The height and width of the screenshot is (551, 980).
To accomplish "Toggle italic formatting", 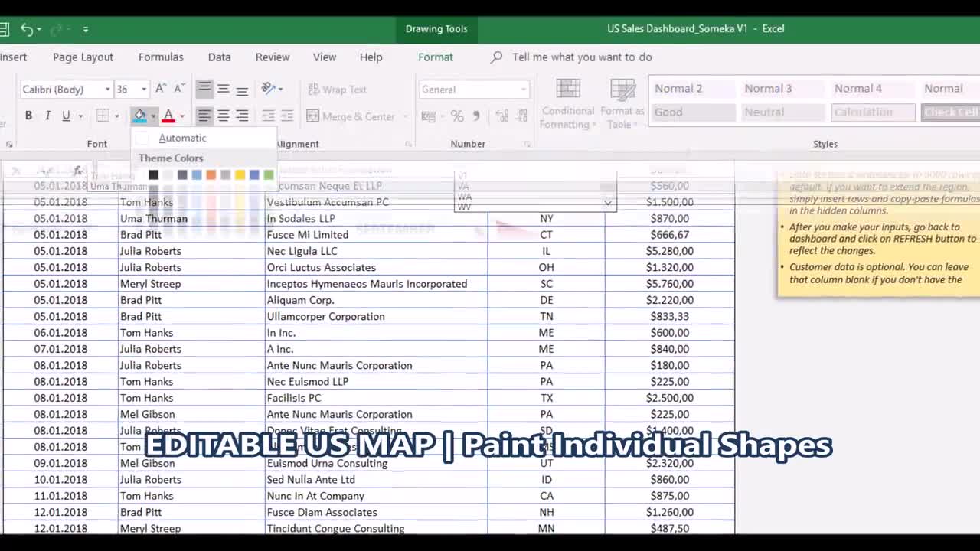I will [x=46, y=116].
